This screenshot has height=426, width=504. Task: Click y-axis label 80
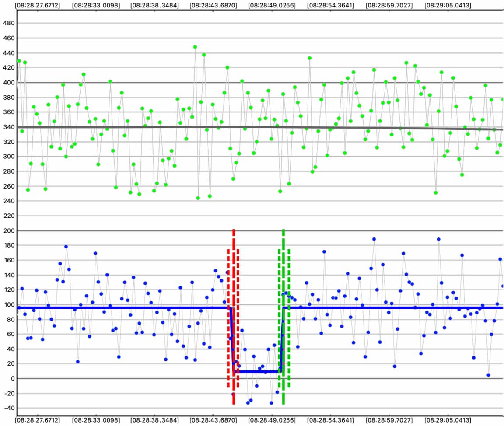coord(10,319)
